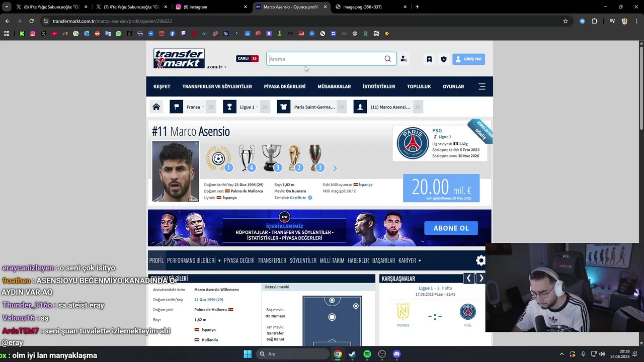Screen dimensions: 644x362
Task: Open Spotify from the taskbar
Action: point(367,354)
